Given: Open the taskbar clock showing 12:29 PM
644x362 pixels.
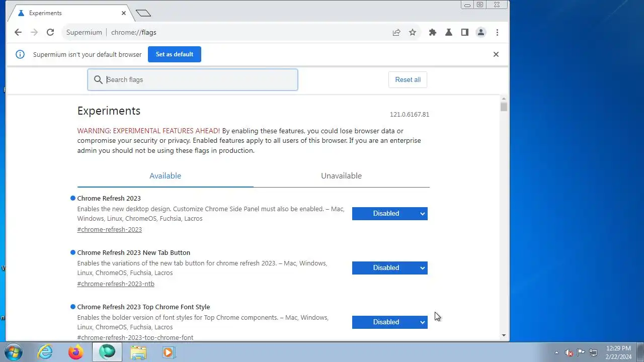Looking at the screenshot, I should pos(618,352).
